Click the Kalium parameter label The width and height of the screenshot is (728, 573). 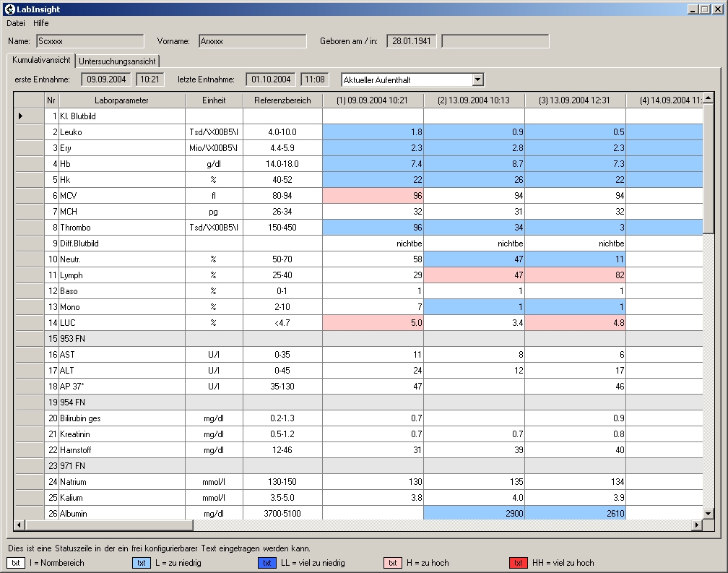pyautogui.click(x=122, y=498)
